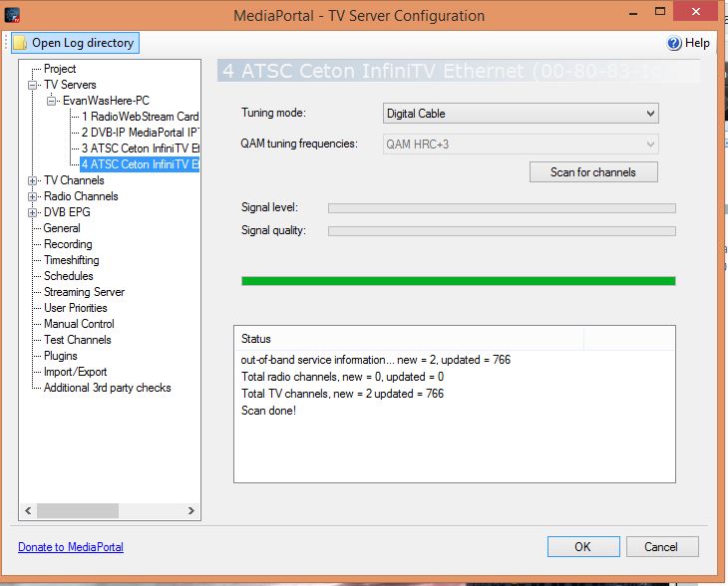Screen dimensions: 728x586
Task: Collapse the TV Servers tree node
Action: pos(33,85)
